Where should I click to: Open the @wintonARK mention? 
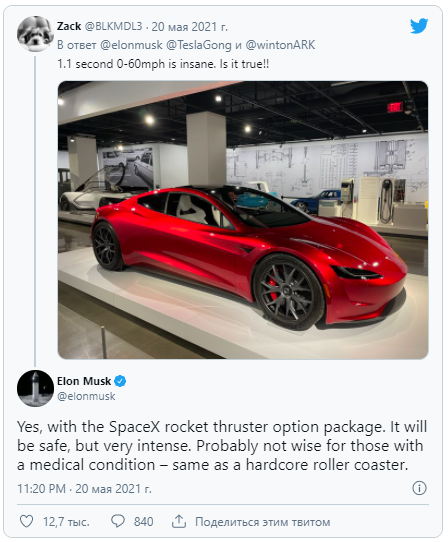pos(280,45)
